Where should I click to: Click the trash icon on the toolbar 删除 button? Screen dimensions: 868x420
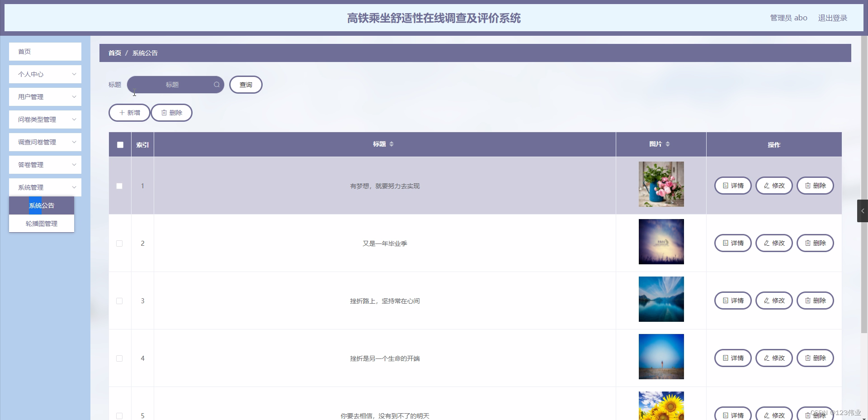pos(164,112)
